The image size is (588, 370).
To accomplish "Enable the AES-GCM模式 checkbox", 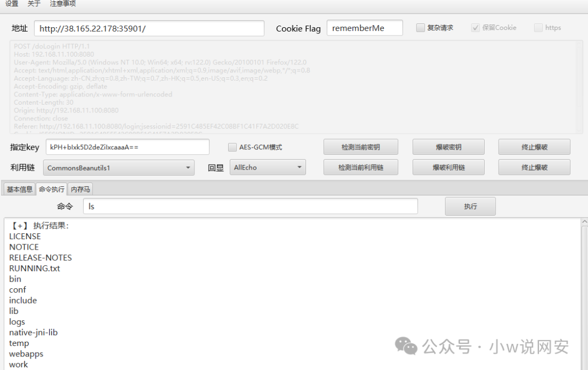I will 232,148.
